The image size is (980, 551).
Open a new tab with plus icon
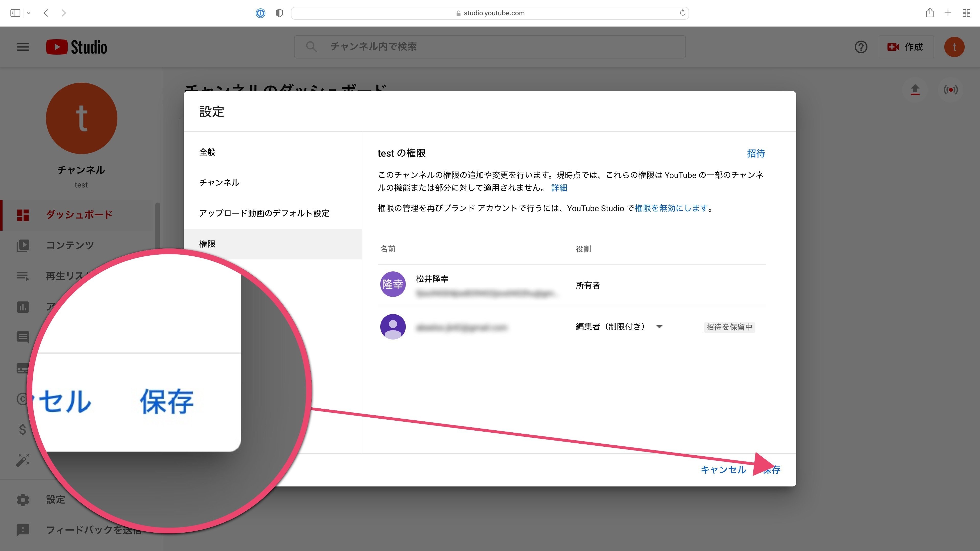(948, 13)
